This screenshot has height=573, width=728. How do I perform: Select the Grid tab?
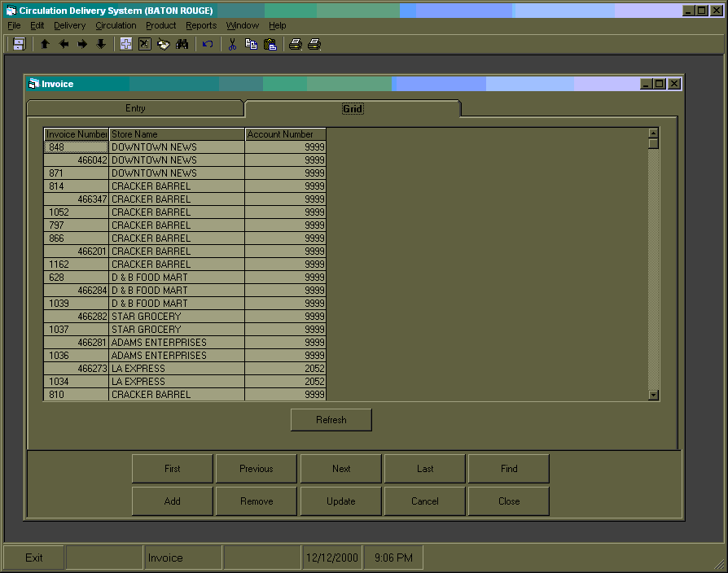click(353, 108)
